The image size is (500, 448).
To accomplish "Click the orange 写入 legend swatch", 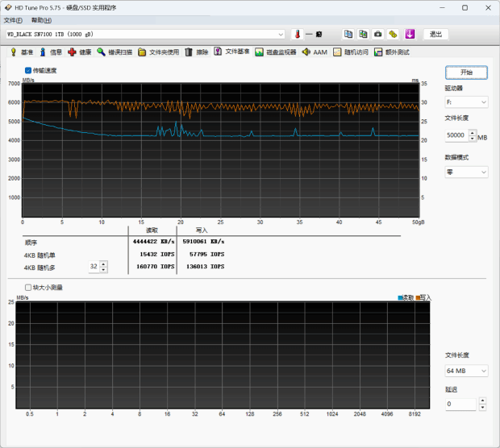I will click(x=418, y=298).
